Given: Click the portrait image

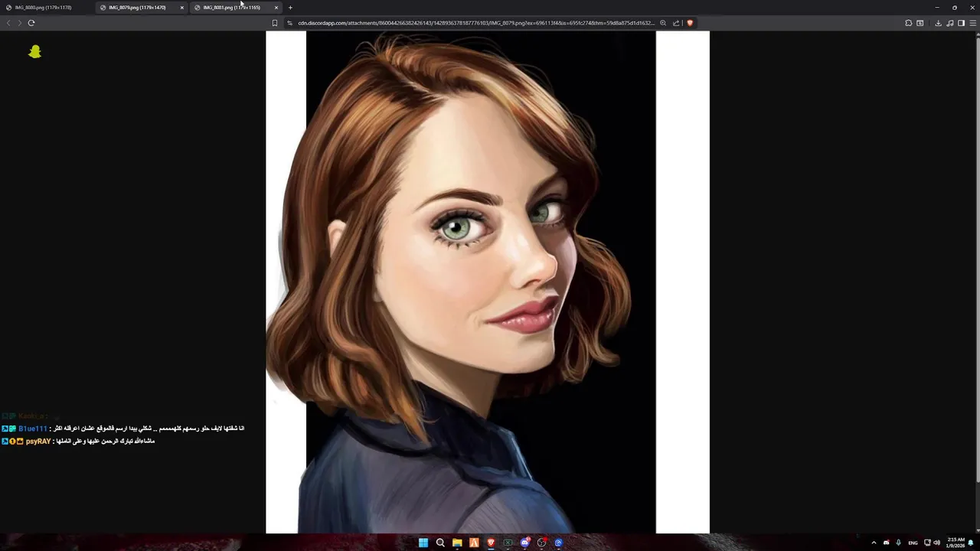Looking at the screenshot, I should (488, 282).
